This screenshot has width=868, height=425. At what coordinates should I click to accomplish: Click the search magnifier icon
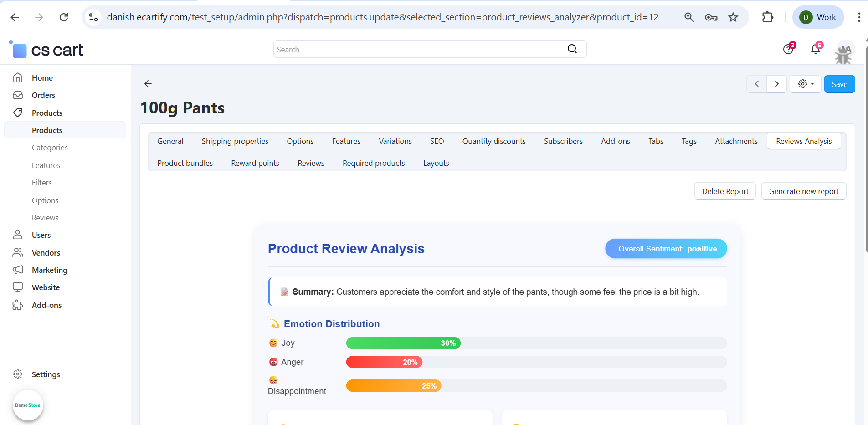coord(572,49)
